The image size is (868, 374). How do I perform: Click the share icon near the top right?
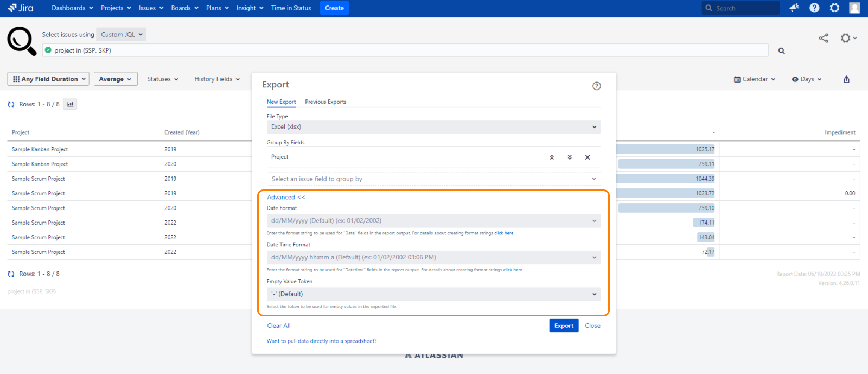824,38
